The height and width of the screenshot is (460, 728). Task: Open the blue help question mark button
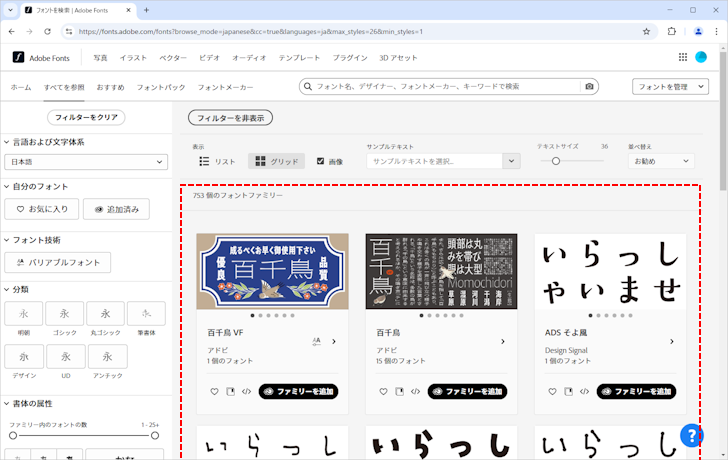[691, 435]
